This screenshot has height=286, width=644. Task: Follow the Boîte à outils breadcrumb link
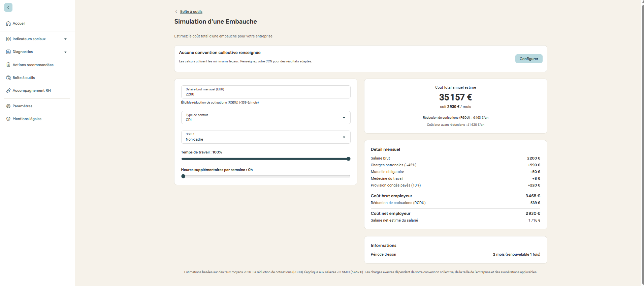tap(191, 11)
